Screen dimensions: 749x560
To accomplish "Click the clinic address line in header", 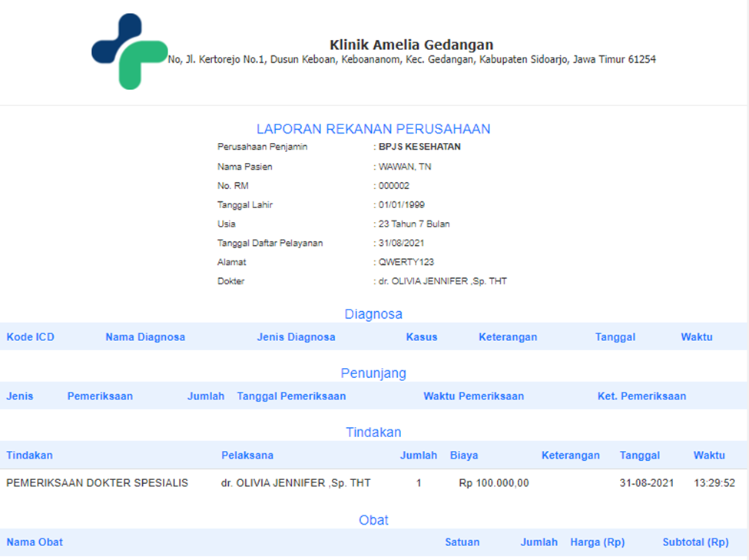I will coord(412,59).
